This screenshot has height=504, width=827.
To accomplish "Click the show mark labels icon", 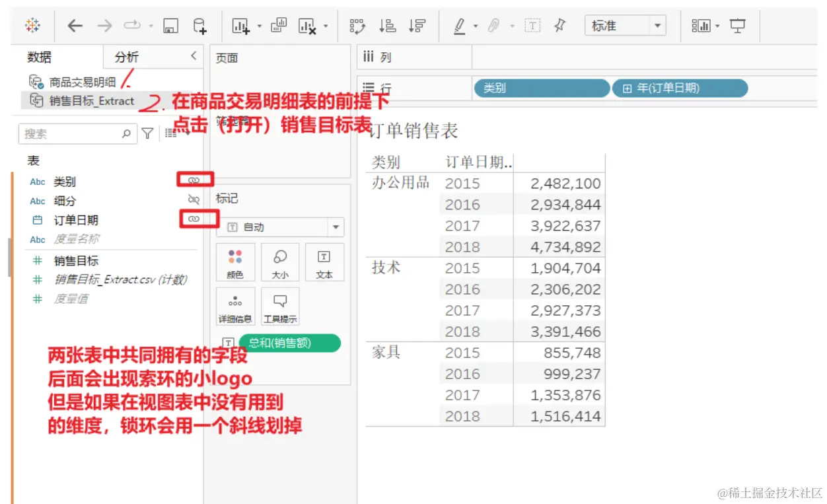I will point(532,26).
